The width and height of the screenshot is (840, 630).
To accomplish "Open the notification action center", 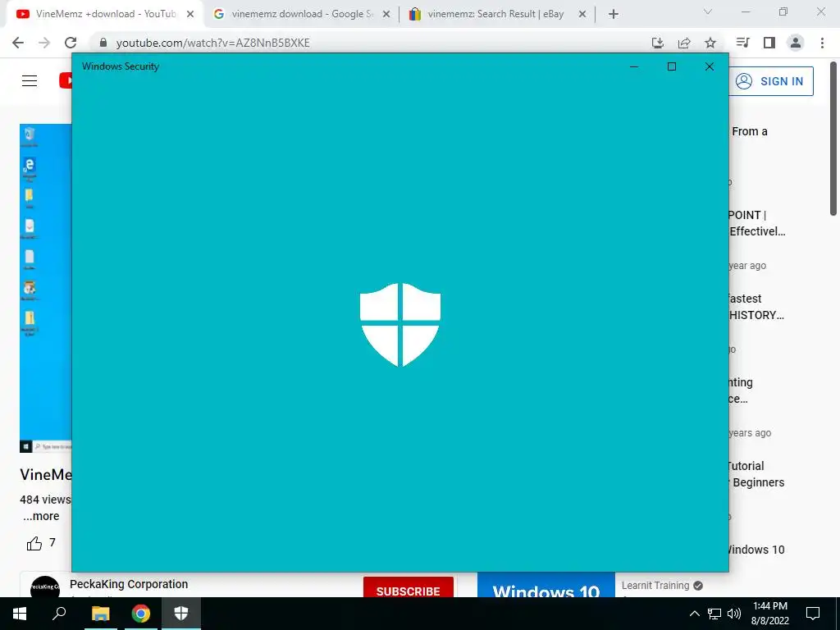I will pos(813,614).
